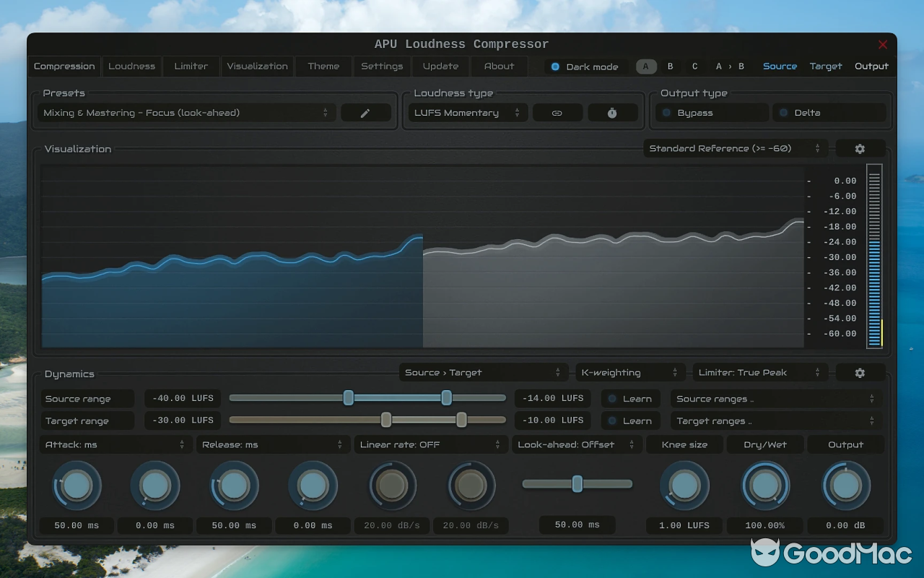Switch to the Limiter tab
The height and width of the screenshot is (578, 924).
191,66
